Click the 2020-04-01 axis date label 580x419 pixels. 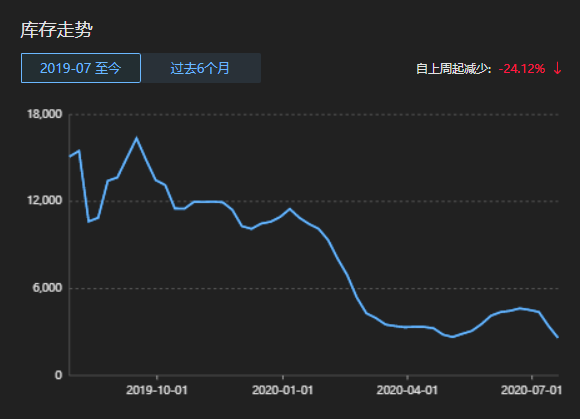(407, 390)
